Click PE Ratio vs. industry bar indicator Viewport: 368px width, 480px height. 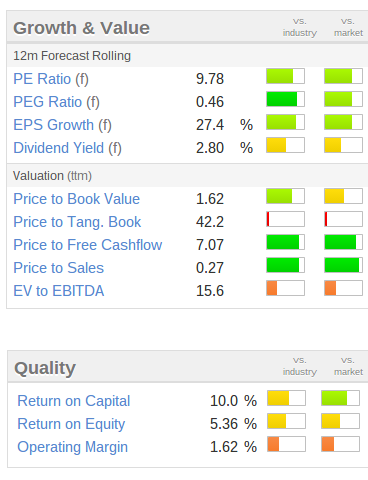(285, 76)
